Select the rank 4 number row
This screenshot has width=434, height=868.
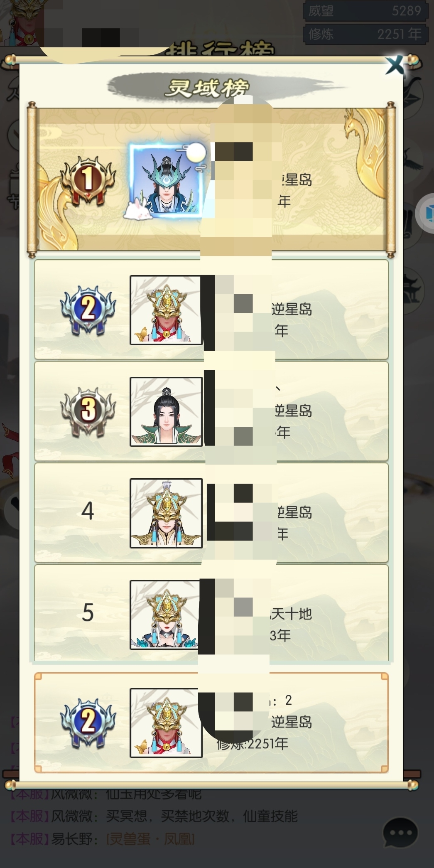pos(211,513)
